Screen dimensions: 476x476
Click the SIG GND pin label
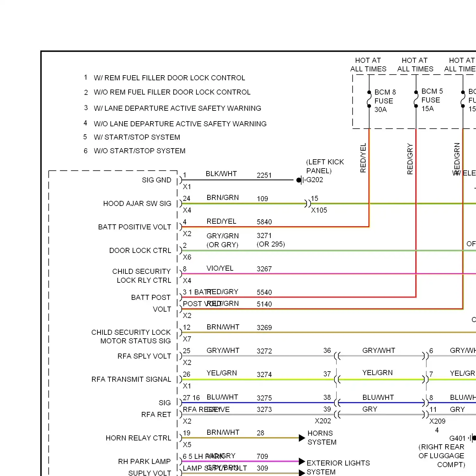tap(156, 180)
